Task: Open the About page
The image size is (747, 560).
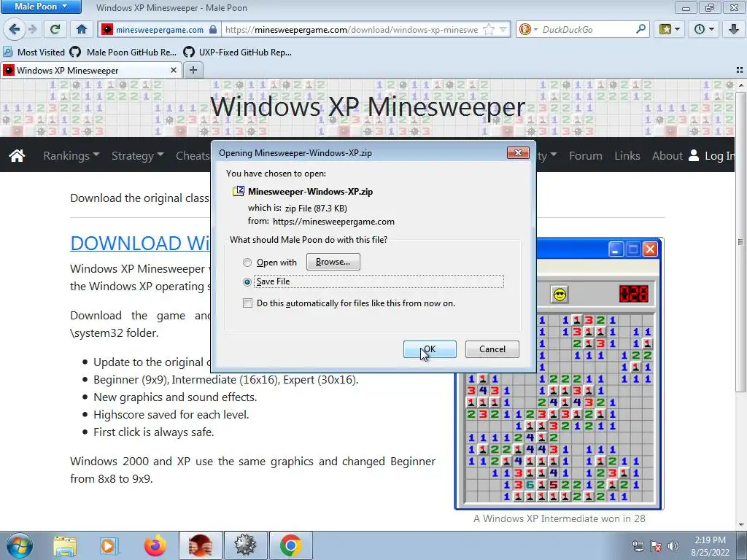Action: (667, 155)
